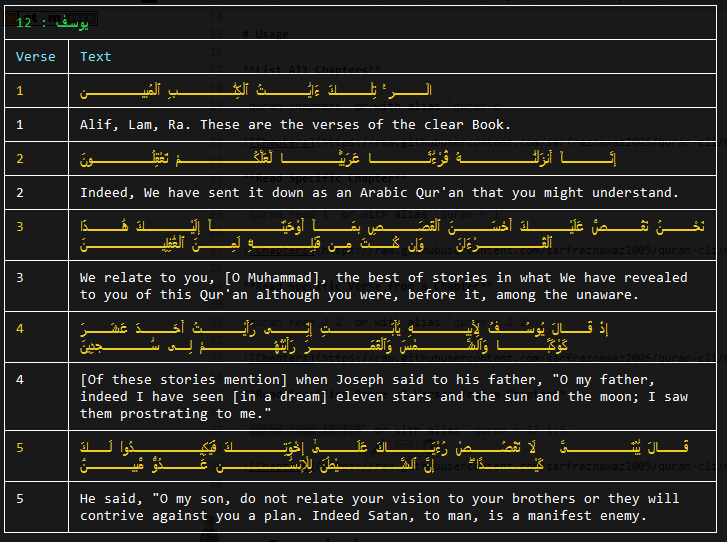Click the 'We relate to you' translation text
This screenshot has height=542, width=727.
(x=383, y=286)
